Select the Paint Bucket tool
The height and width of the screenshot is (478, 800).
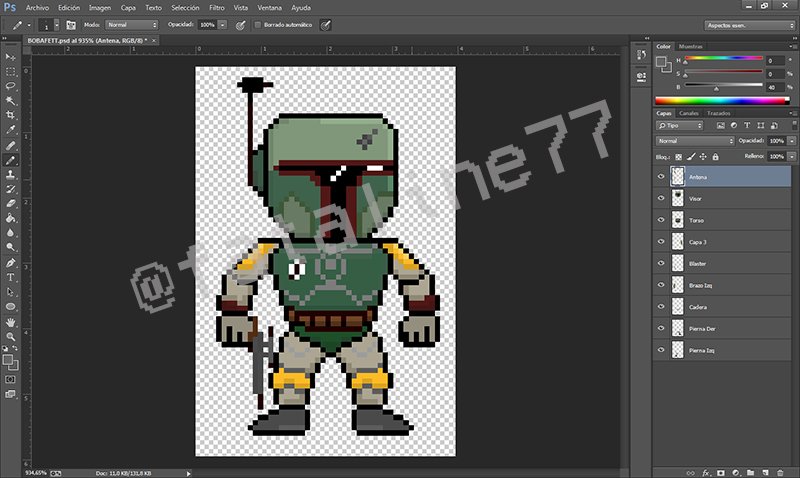point(10,218)
